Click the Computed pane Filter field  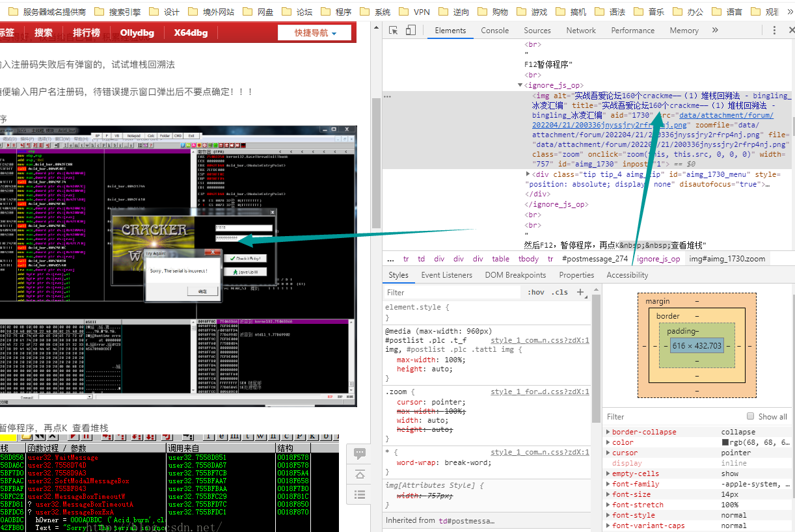click(x=673, y=416)
